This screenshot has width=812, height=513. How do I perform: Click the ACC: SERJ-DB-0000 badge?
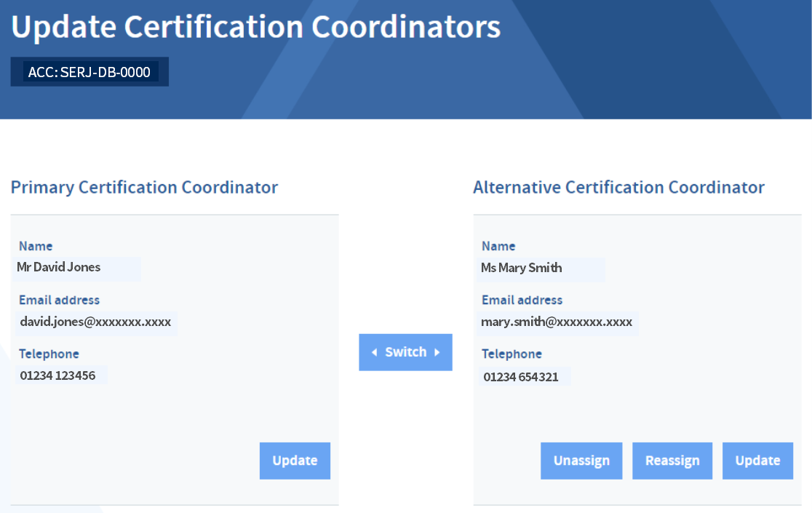coord(89,72)
